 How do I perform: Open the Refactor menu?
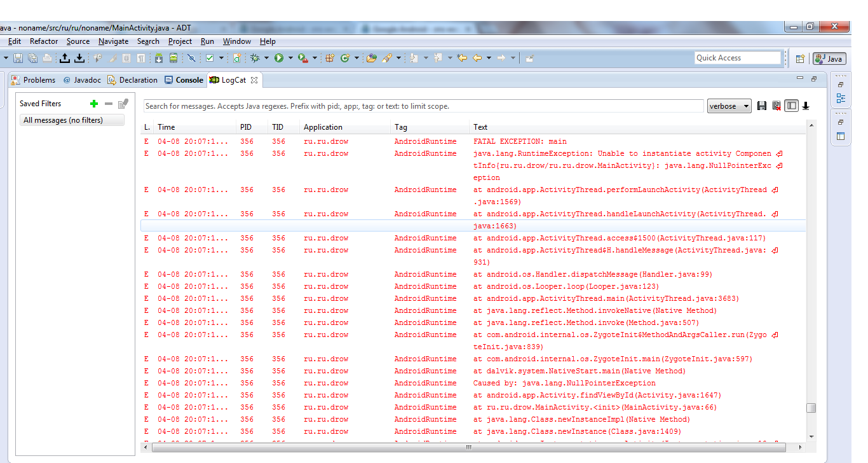44,41
